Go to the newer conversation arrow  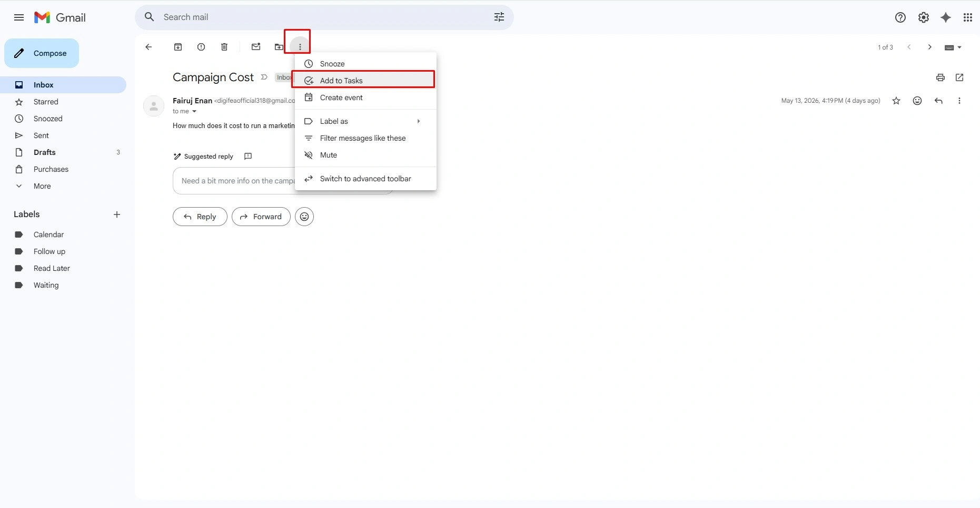[909, 47]
